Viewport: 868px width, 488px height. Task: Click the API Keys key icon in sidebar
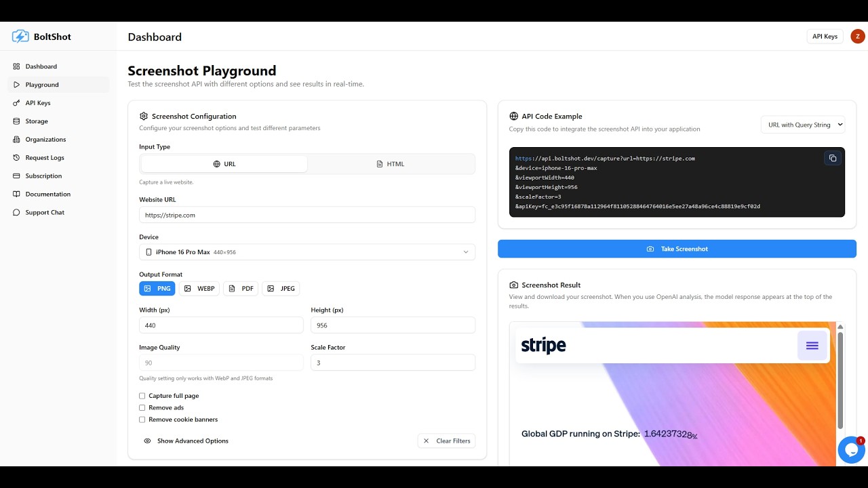click(17, 103)
